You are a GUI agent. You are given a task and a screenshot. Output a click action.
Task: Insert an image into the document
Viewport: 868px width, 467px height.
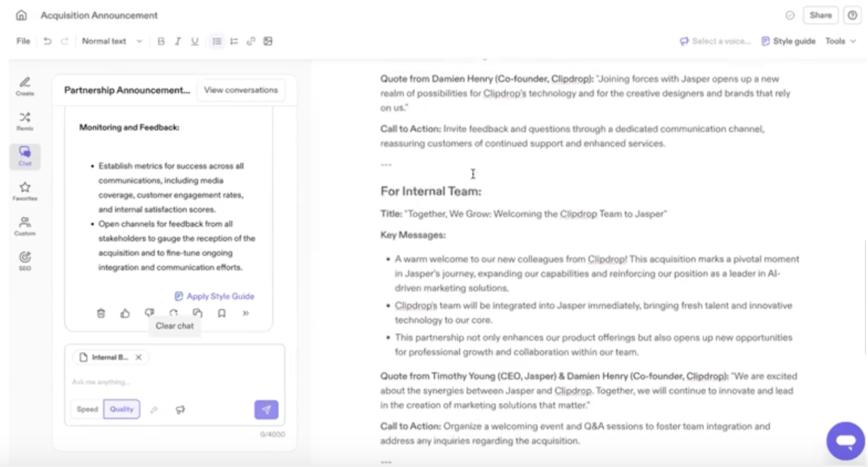(x=268, y=41)
